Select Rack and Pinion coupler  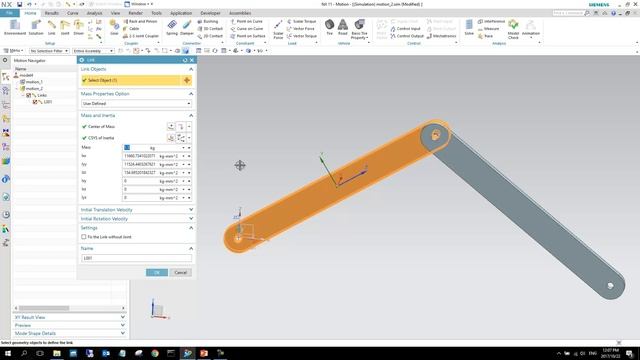click(140, 21)
